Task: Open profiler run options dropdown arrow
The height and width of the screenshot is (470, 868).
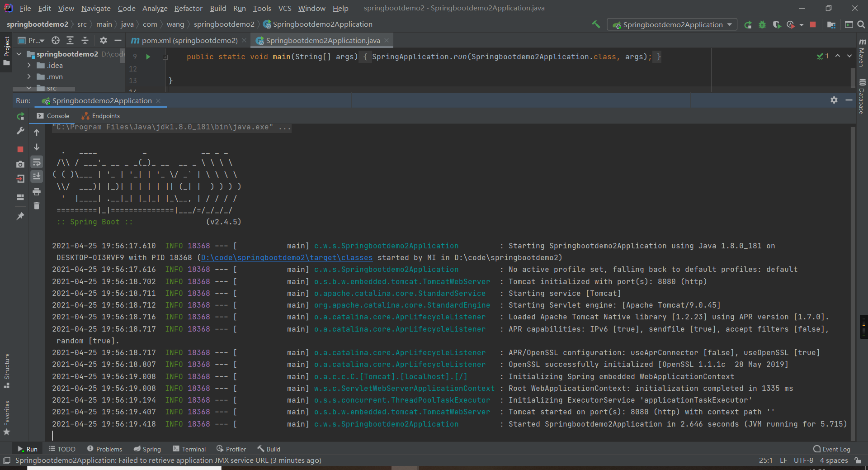Action: click(802, 25)
